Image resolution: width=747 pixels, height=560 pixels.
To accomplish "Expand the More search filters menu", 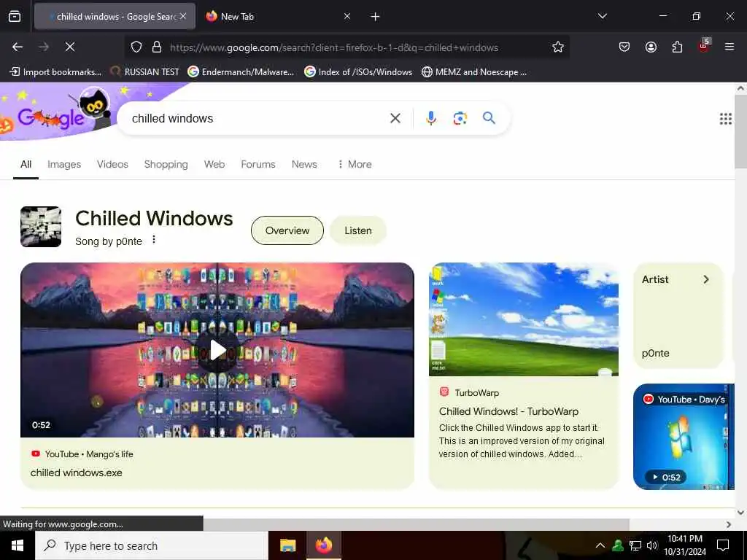I will pyautogui.click(x=355, y=164).
